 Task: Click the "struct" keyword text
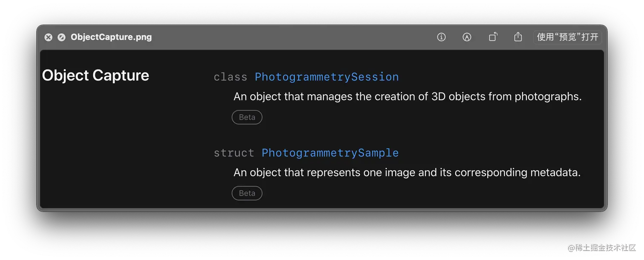click(234, 153)
